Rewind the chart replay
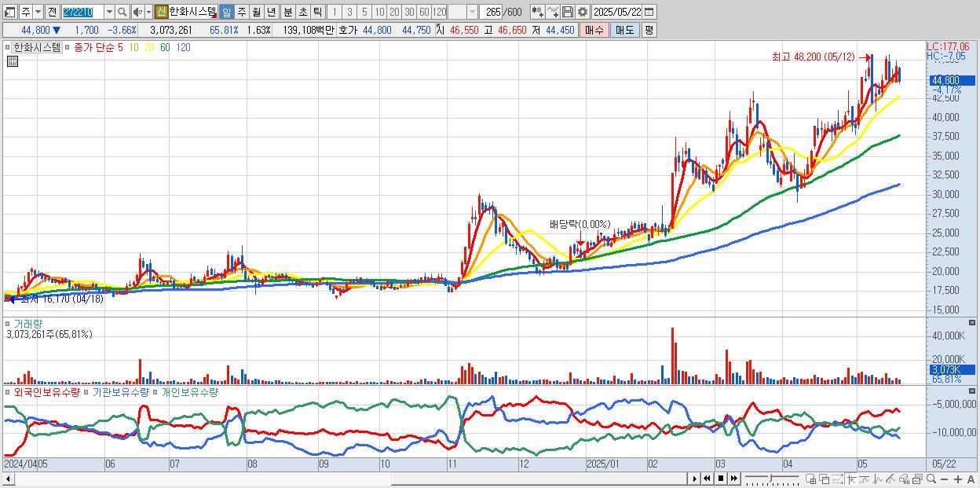Viewport: 980px width, 488px height. 707,479
